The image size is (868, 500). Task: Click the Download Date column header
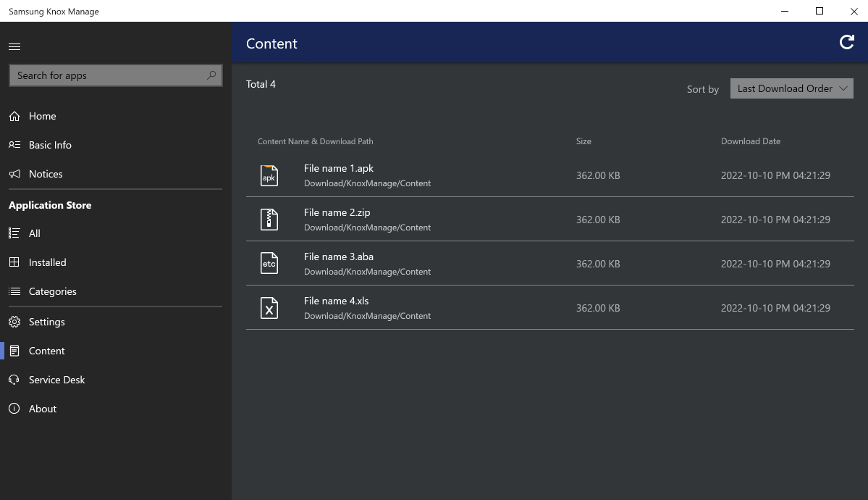750,141
